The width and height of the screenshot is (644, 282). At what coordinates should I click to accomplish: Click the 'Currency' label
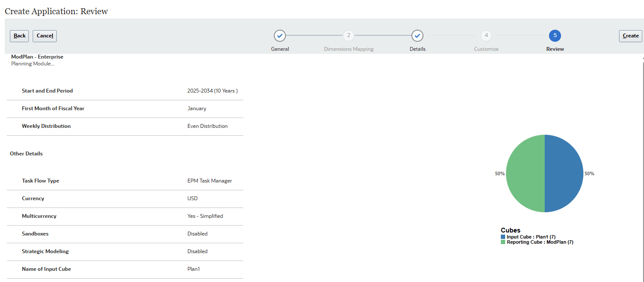click(33, 198)
